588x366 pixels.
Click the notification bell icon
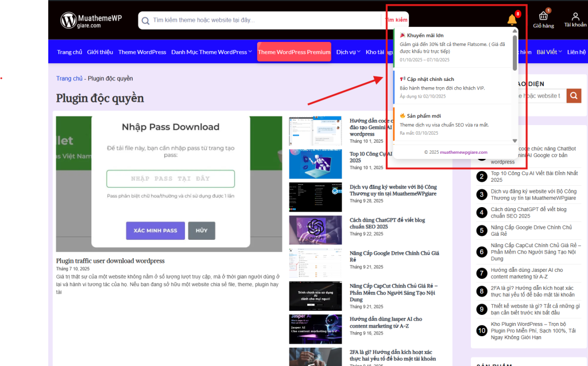[x=512, y=21]
